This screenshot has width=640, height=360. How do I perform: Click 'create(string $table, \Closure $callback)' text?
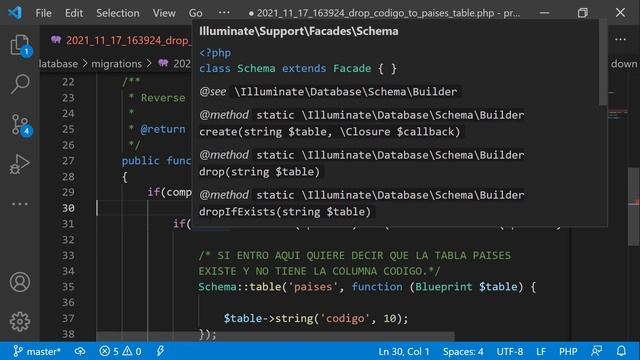[329, 132]
